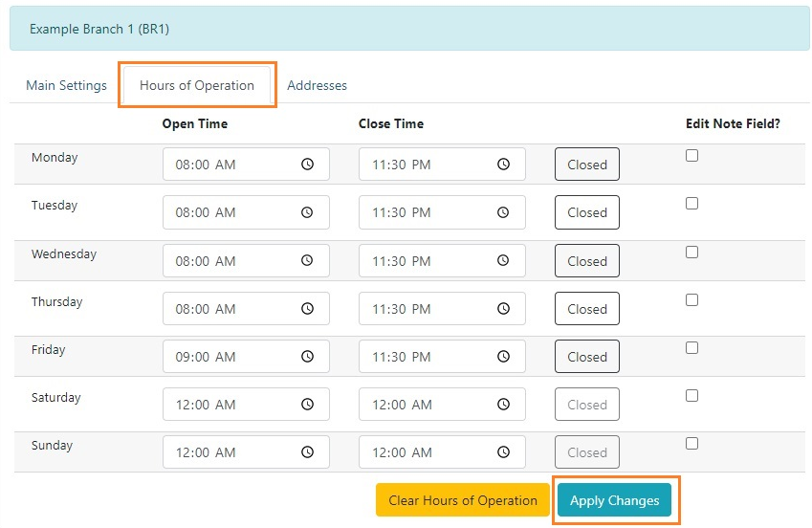
Task: Open time picker for Thursday's Open Time
Action: [x=307, y=309]
